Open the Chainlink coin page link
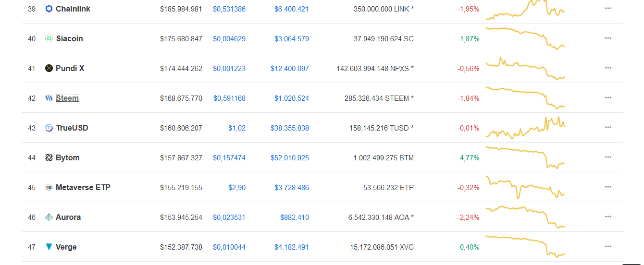644x265 pixels. point(73,9)
